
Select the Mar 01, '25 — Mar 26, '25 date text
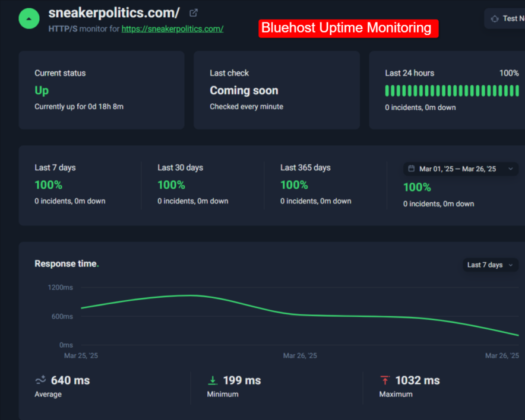tap(457, 169)
